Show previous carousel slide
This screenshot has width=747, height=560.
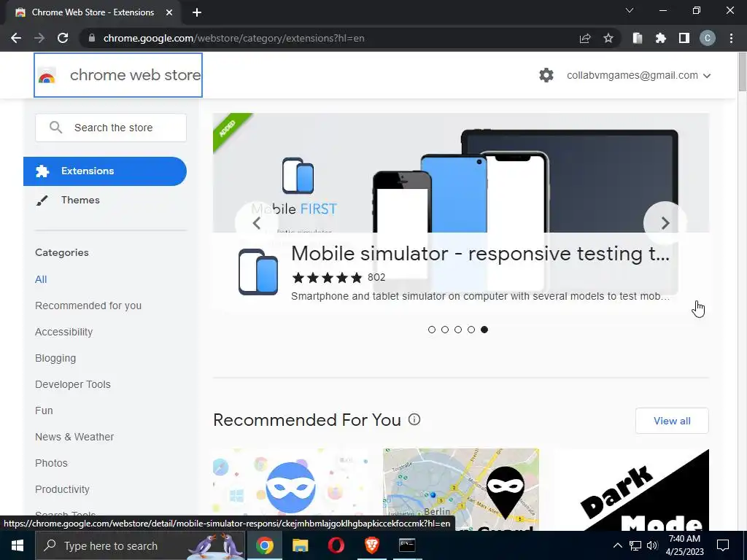click(256, 223)
